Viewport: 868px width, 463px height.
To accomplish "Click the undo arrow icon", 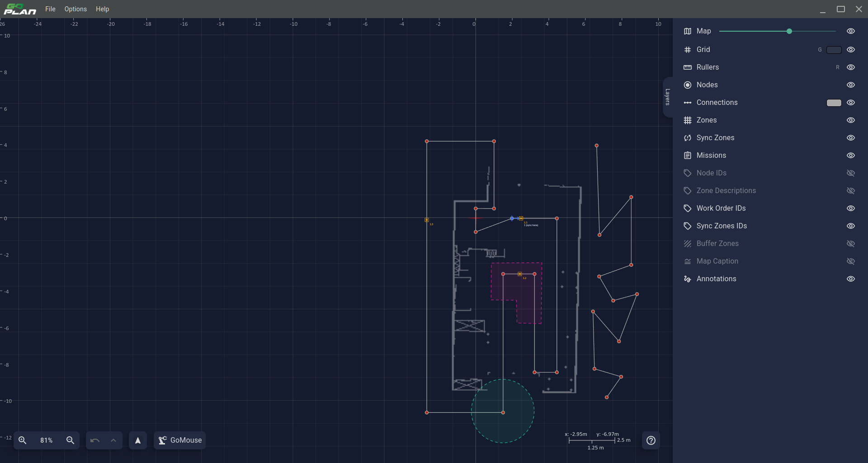I will (95, 440).
